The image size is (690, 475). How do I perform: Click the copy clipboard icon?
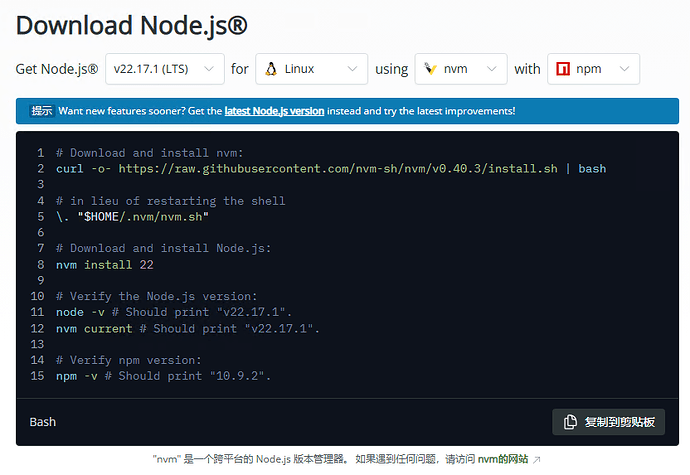(x=570, y=422)
